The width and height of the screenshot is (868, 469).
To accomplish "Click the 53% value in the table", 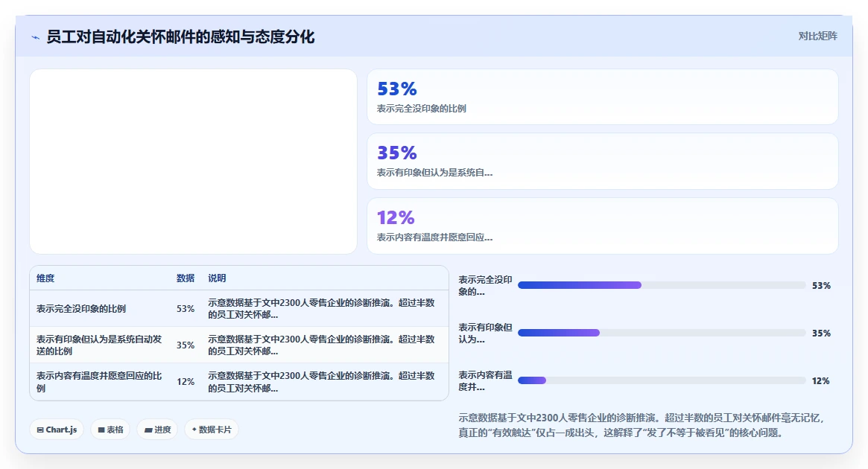I will pyautogui.click(x=186, y=309).
